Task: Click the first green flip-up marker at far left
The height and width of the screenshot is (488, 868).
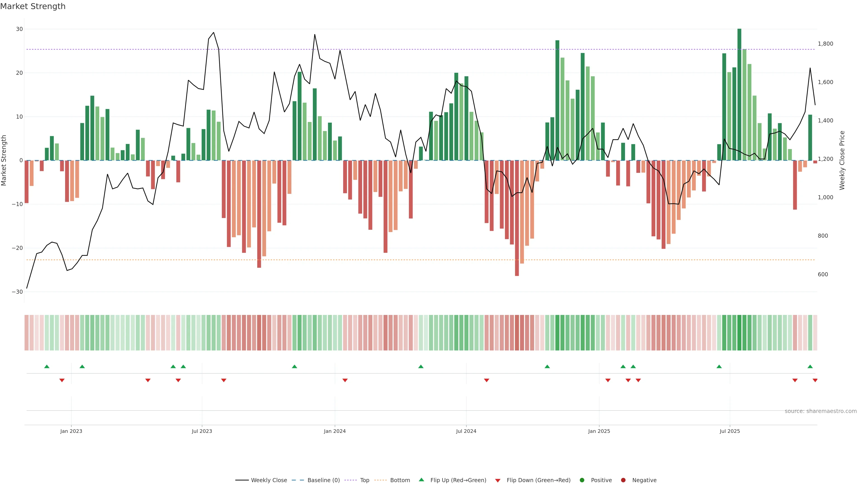Action: [x=47, y=366]
